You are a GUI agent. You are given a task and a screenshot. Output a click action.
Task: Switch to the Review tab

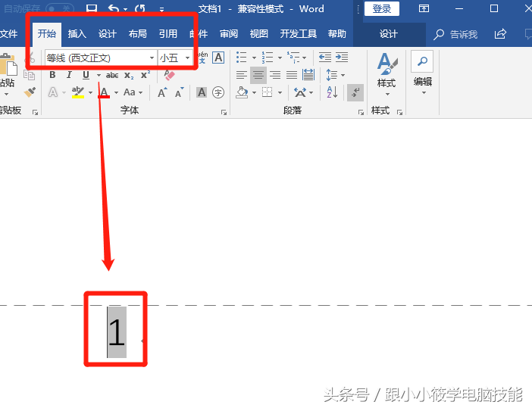tap(229, 34)
